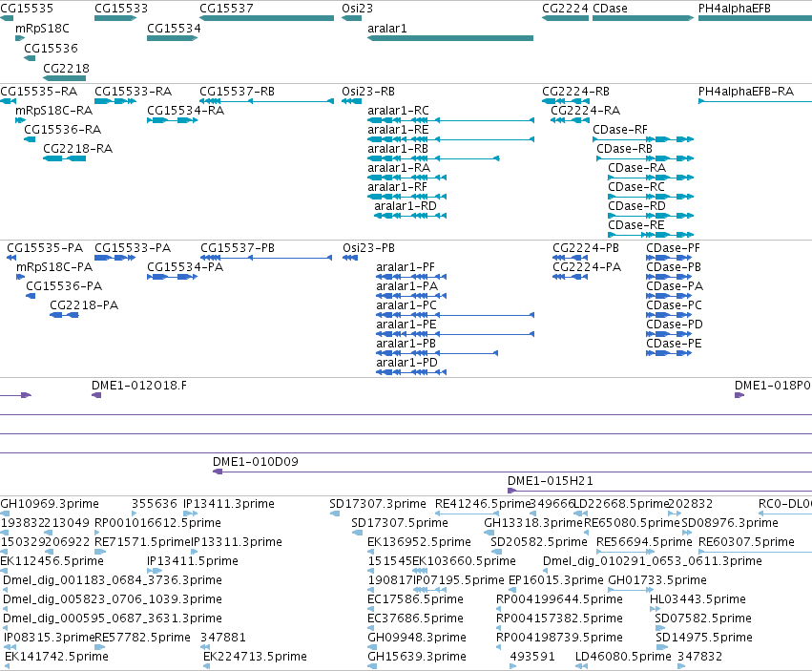The height and width of the screenshot is (671, 812).
Task: Click protein aralar1-PF
Action: coord(411,277)
